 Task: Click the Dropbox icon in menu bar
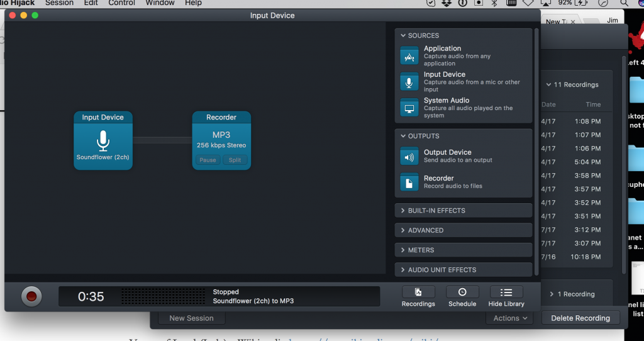[447, 3]
